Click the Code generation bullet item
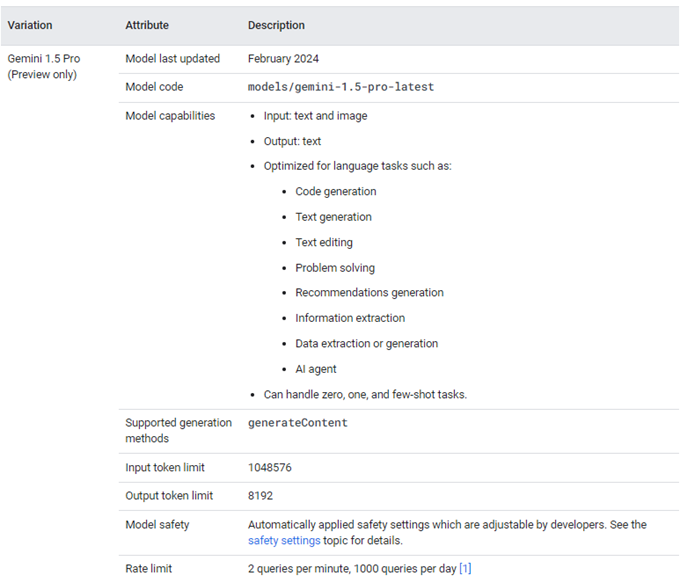 (335, 191)
